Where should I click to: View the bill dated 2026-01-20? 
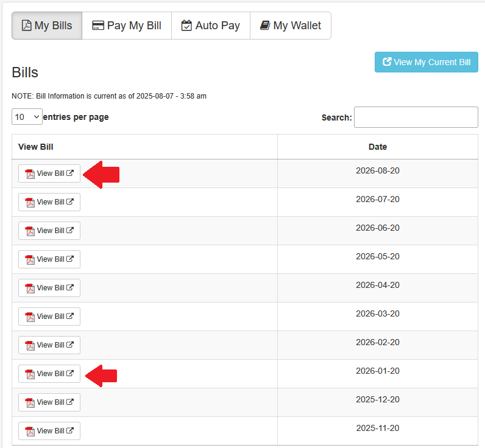(x=49, y=374)
